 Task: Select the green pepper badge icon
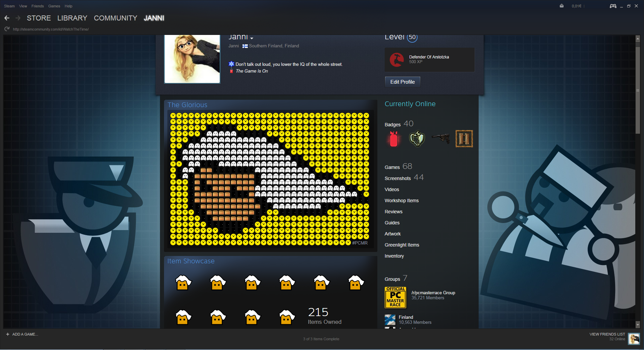click(417, 139)
